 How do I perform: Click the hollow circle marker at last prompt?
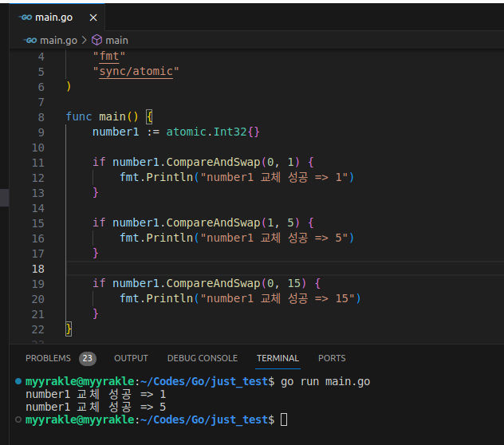click(18, 419)
